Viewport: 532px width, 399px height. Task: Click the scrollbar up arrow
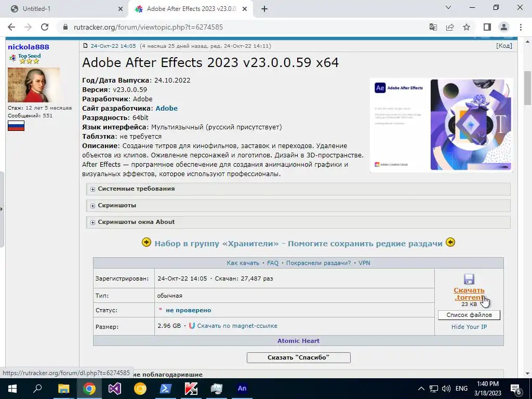pyautogui.click(x=527, y=42)
